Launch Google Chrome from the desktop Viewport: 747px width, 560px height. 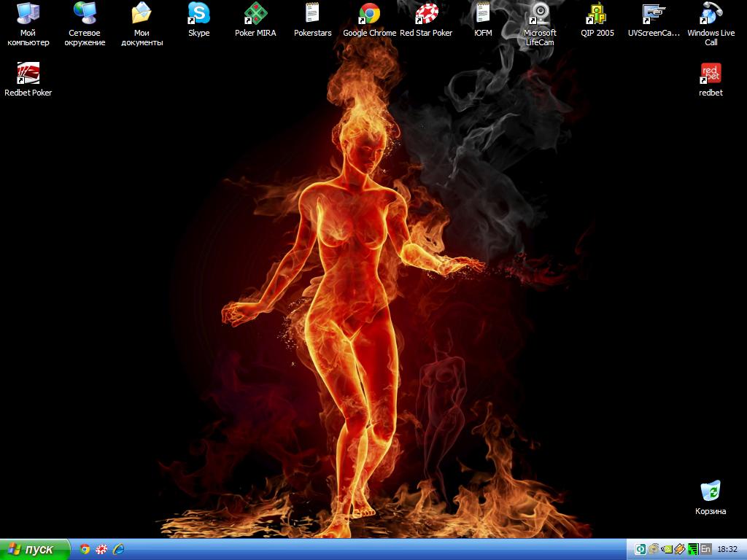(369, 14)
